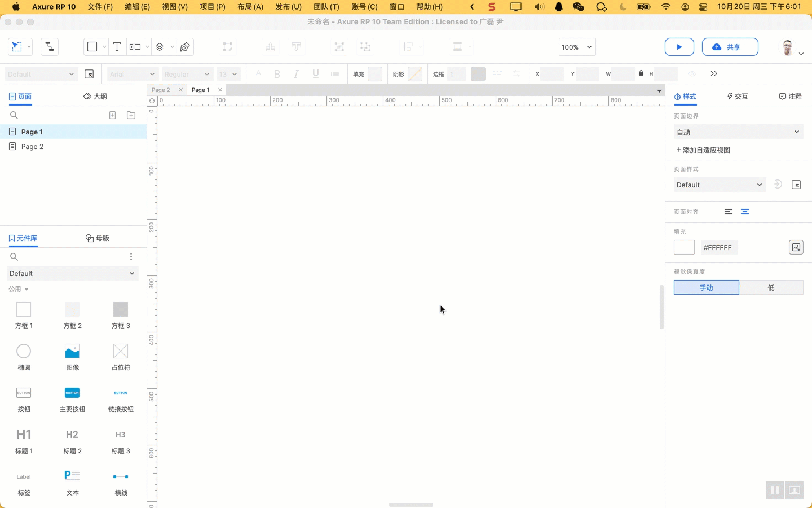Screen dimensions: 812x508
Task: Switch to the 大纲 outline tab
Action: pyautogui.click(x=95, y=97)
